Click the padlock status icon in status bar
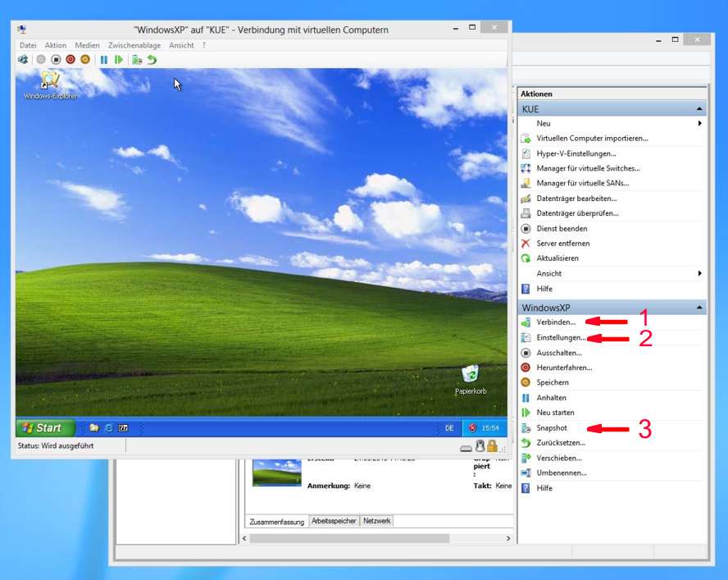 click(x=492, y=446)
